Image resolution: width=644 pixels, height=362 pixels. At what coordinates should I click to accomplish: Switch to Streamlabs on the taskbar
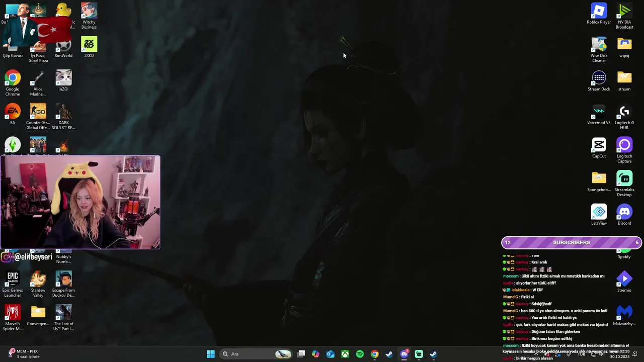[419, 354]
